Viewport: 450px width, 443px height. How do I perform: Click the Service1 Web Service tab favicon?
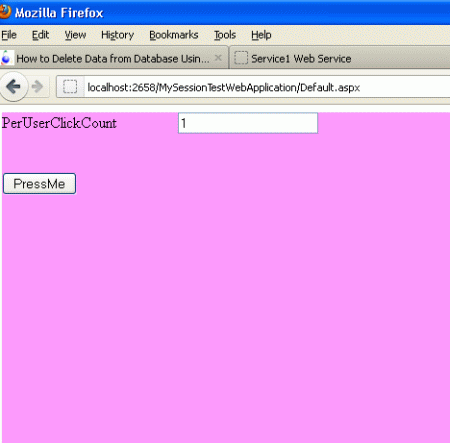click(x=241, y=58)
